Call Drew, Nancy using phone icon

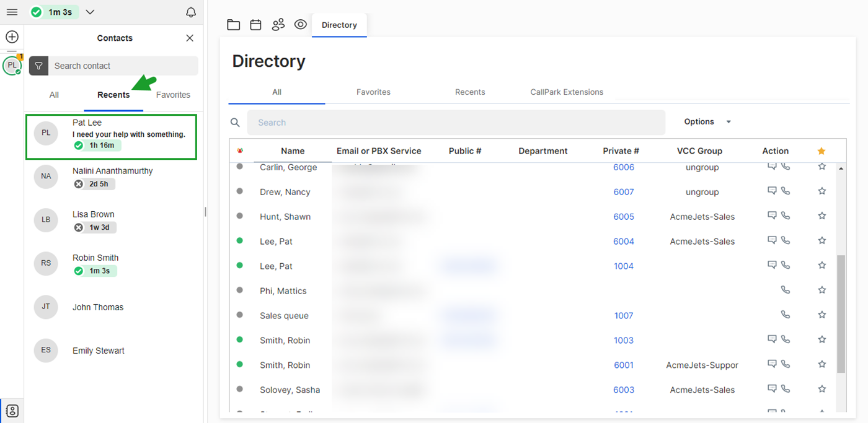[786, 191]
